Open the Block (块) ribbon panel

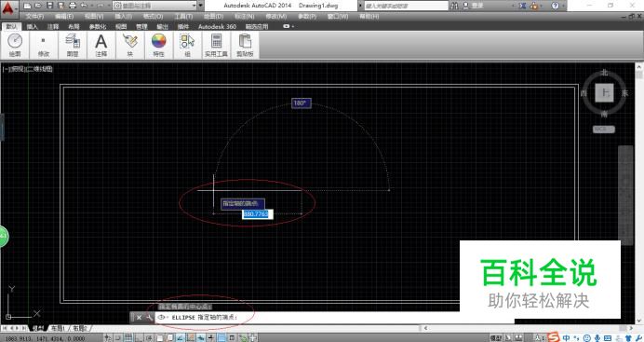point(129,46)
